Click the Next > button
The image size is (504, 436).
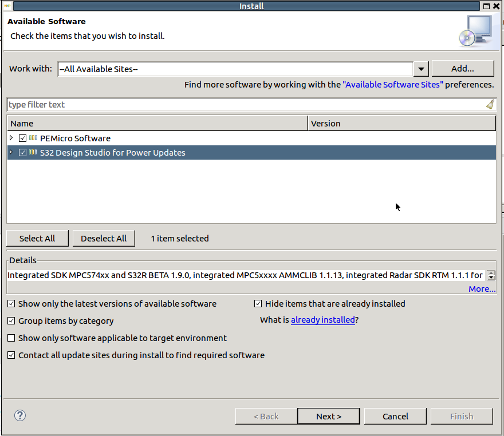(329, 416)
